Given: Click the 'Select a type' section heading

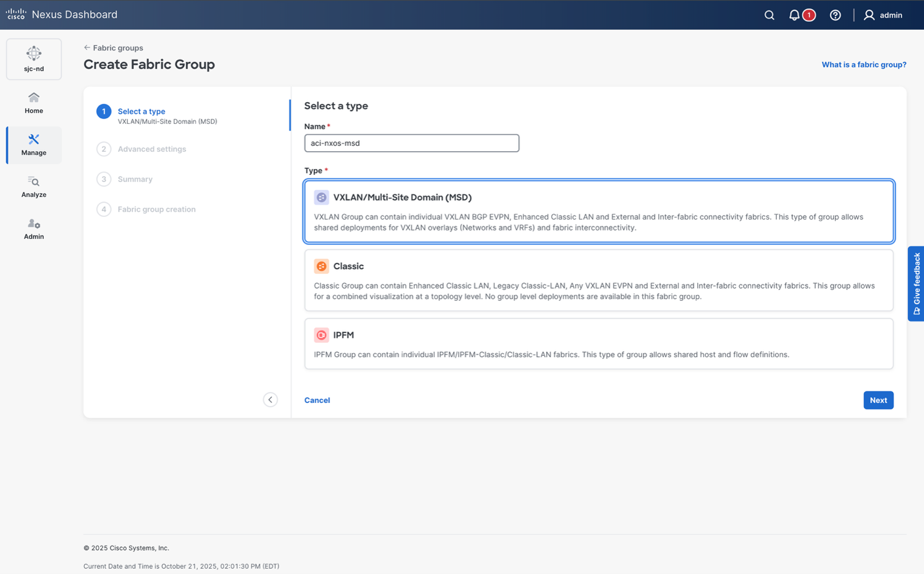Looking at the screenshot, I should tap(336, 106).
